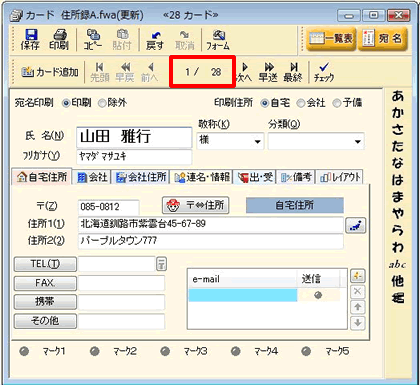Click the add e-mail icon
Screen dimensions: 420x385
pos(358,276)
